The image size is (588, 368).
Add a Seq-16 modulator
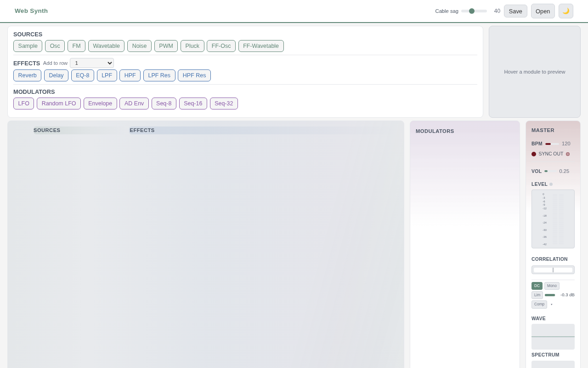click(x=193, y=103)
